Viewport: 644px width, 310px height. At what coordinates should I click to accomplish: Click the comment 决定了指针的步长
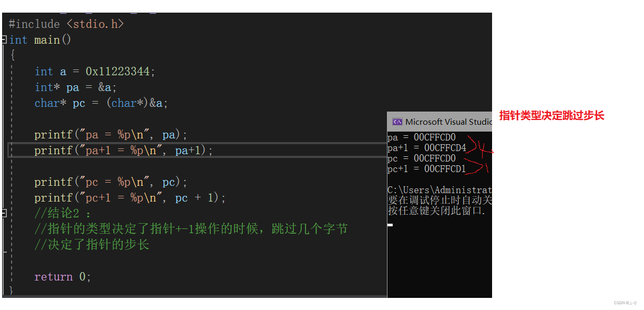click(92, 245)
